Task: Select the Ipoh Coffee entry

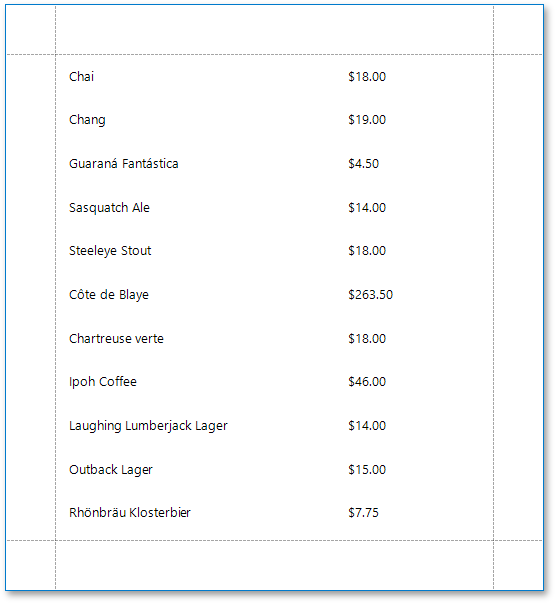Action: point(103,382)
